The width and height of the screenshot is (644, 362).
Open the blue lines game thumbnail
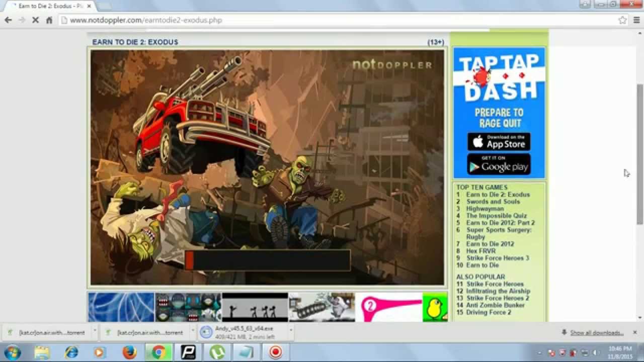click(x=121, y=307)
